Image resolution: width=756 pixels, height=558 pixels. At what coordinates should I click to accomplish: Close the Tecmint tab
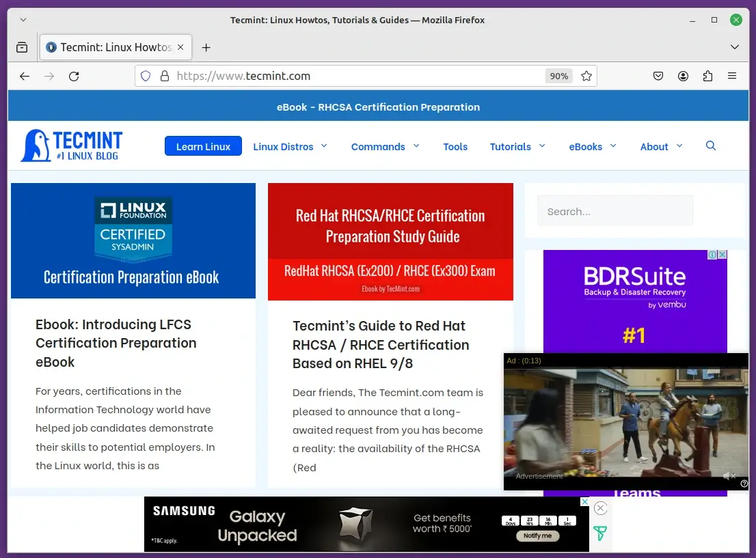[x=180, y=47]
